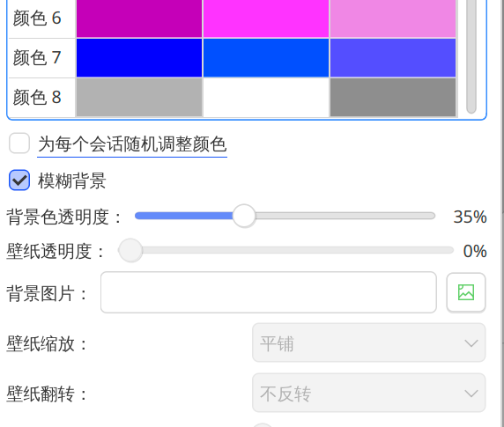Viewport: 504px width, 427px height.
Task: Open the 壁纸翻转 不反转 dropdown
Action: [368, 393]
